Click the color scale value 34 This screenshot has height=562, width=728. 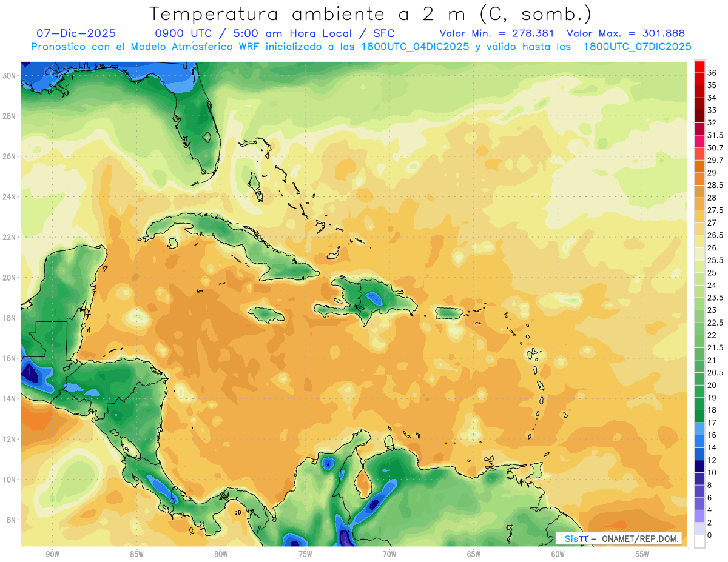712,98
